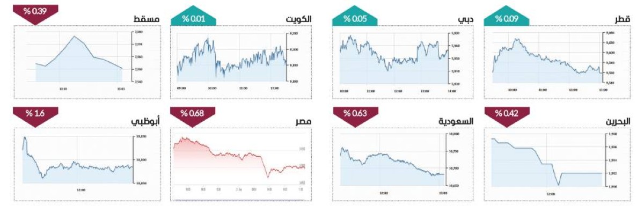Open the مصر market heading
644x219 pixels.
[303, 121]
